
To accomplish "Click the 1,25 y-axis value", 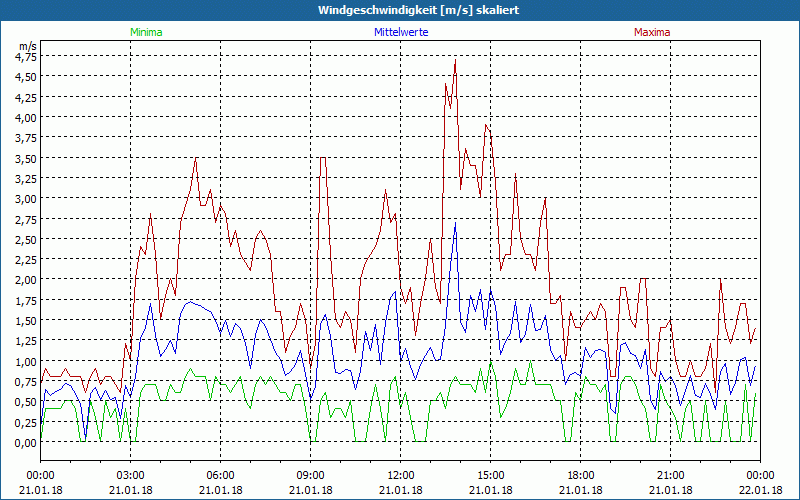I will coord(26,340).
